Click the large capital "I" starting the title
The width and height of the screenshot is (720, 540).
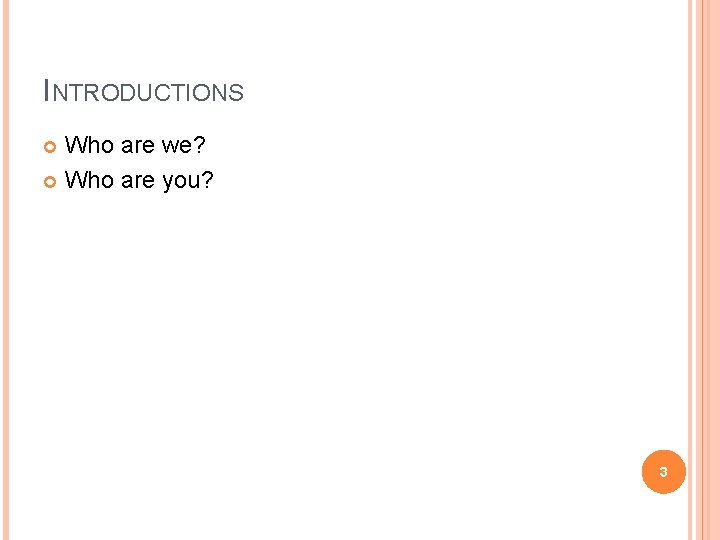(47, 91)
